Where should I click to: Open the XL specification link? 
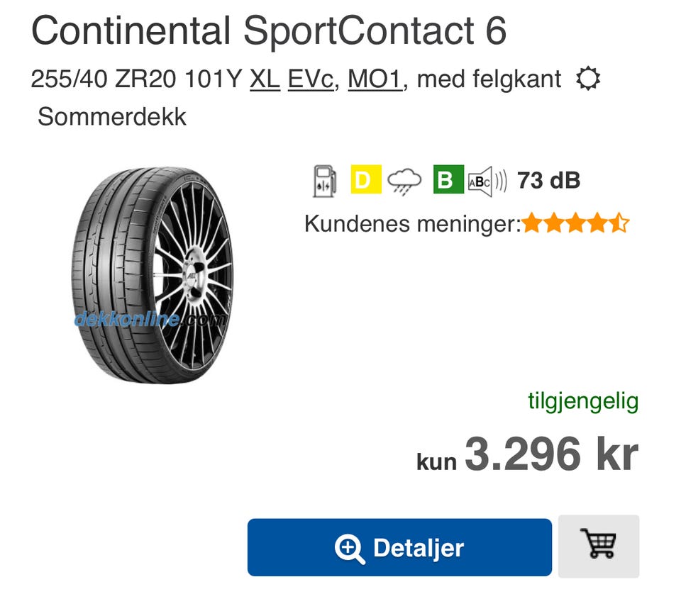point(265,79)
